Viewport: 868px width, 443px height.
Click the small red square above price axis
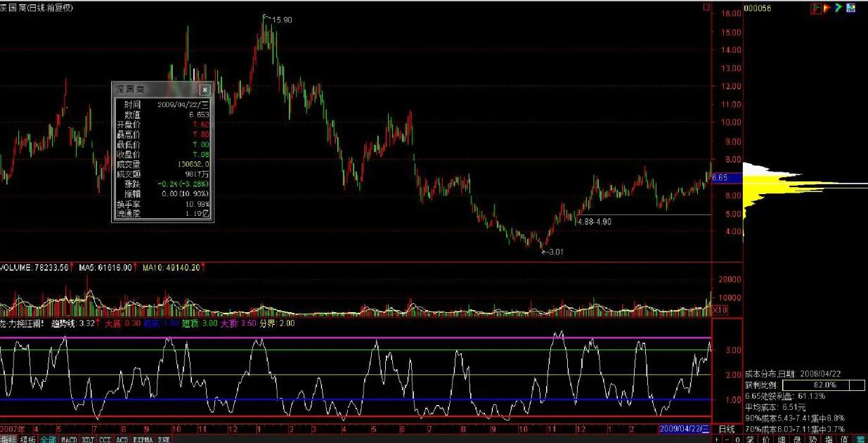pyautogui.click(x=706, y=7)
